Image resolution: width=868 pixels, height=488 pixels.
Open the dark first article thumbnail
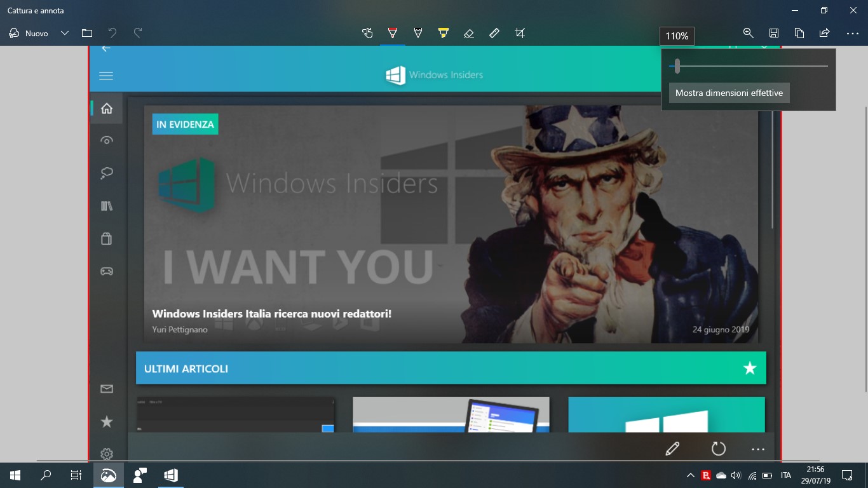coord(236,415)
